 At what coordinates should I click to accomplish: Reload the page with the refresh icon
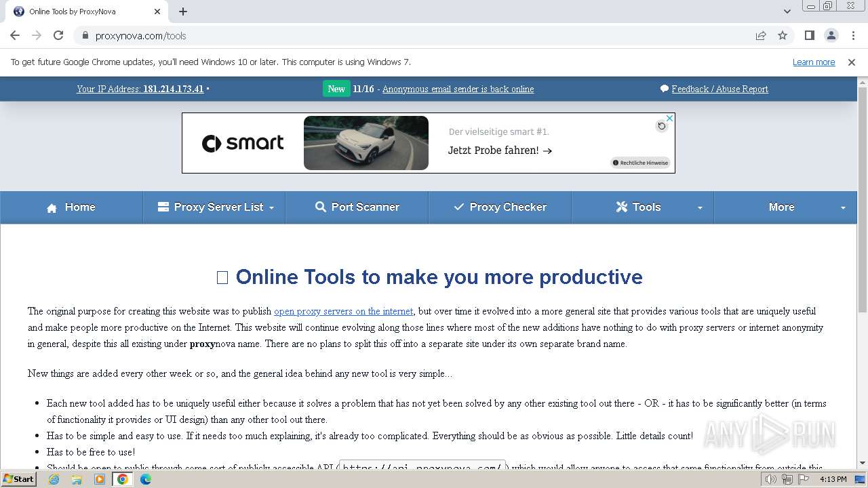point(58,35)
